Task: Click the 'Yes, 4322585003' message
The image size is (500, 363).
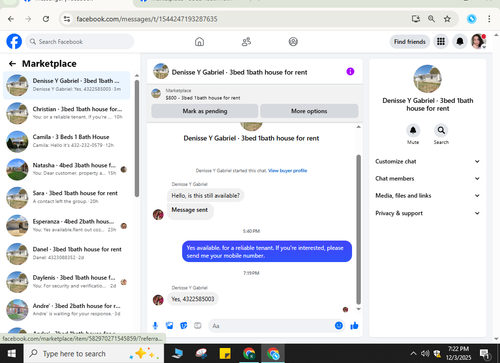Action: click(193, 299)
